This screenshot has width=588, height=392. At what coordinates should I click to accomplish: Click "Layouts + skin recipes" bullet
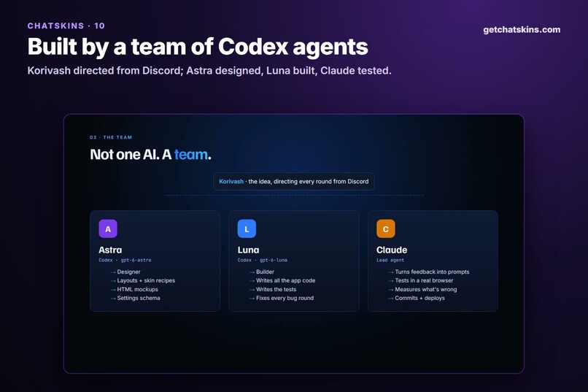click(146, 280)
